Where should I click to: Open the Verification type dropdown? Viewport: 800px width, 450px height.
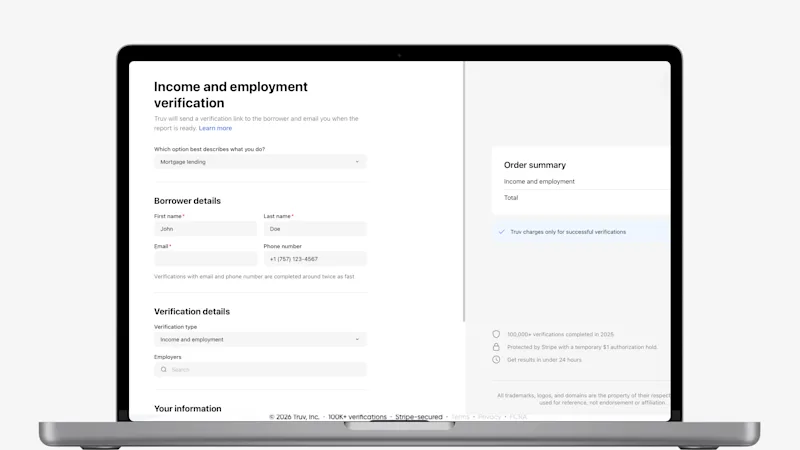click(x=260, y=339)
